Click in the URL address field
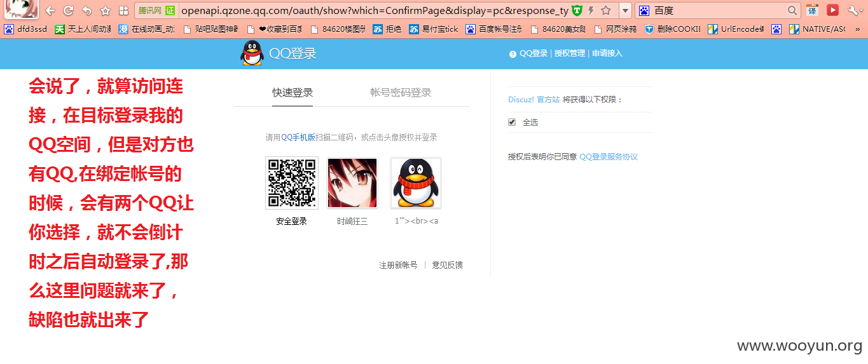 (x=374, y=11)
